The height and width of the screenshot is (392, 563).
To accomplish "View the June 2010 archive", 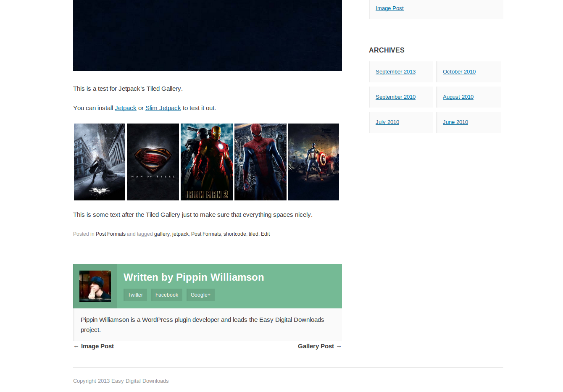I will click(455, 122).
